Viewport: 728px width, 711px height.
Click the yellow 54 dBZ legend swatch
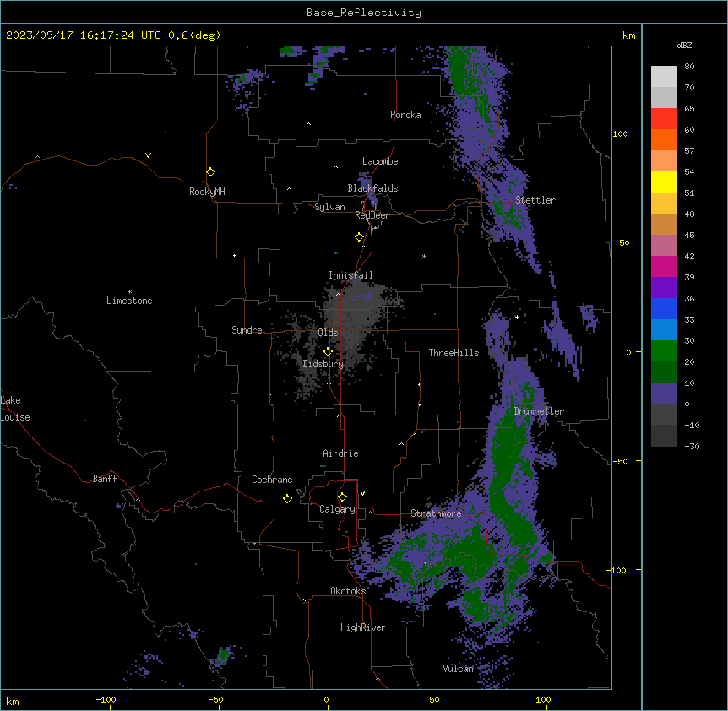(664, 182)
